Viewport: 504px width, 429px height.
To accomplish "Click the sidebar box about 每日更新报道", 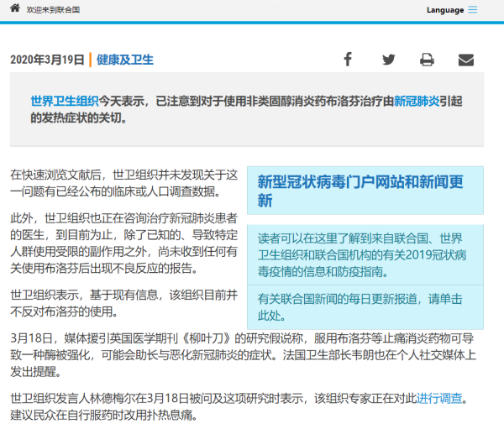I will [365, 306].
